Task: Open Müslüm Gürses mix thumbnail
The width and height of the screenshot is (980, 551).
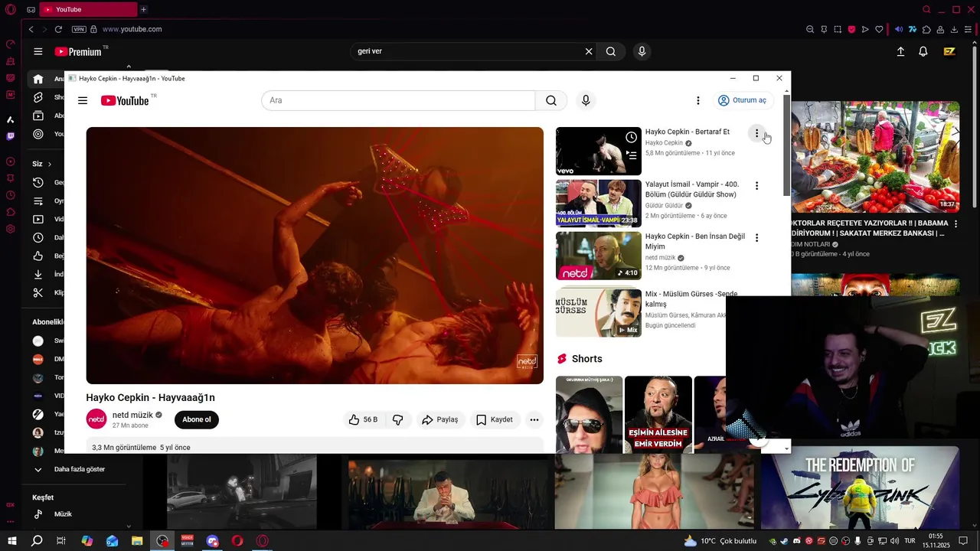Action: click(599, 312)
